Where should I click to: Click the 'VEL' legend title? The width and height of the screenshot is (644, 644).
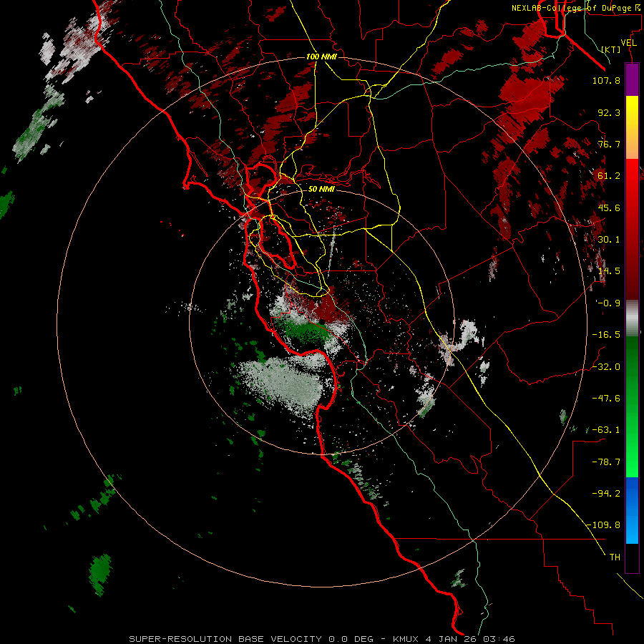click(629, 43)
